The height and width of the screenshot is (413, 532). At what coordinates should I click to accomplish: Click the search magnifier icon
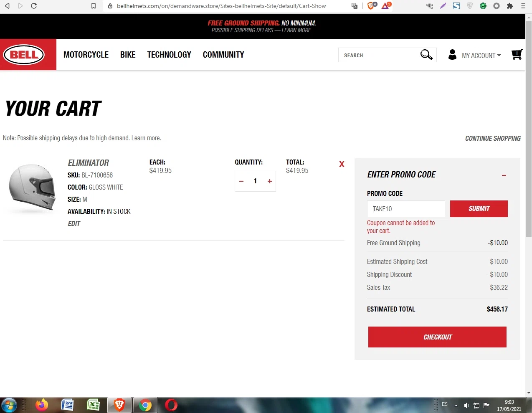(x=426, y=55)
